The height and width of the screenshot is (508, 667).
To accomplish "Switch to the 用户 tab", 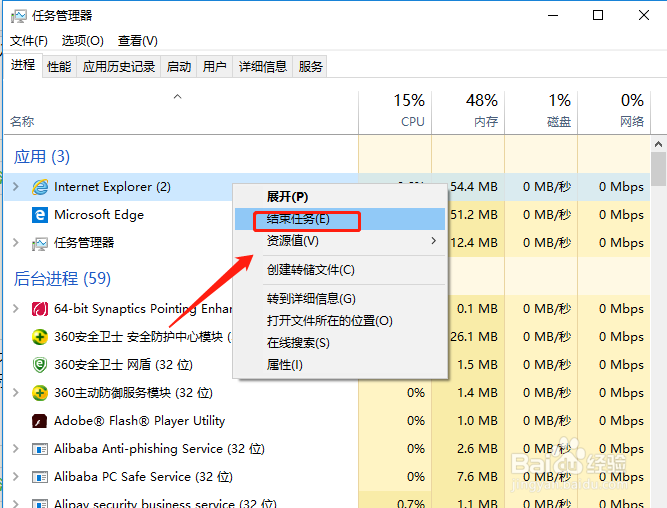I will [x=214, y=66].
